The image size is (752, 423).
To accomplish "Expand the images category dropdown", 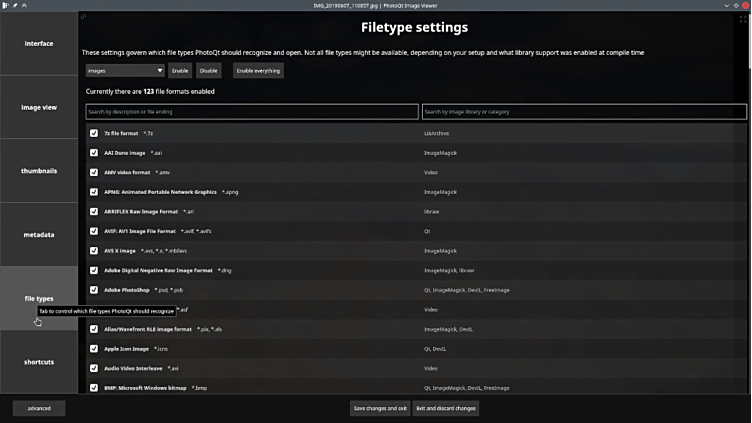I will [x=125, y=71].
